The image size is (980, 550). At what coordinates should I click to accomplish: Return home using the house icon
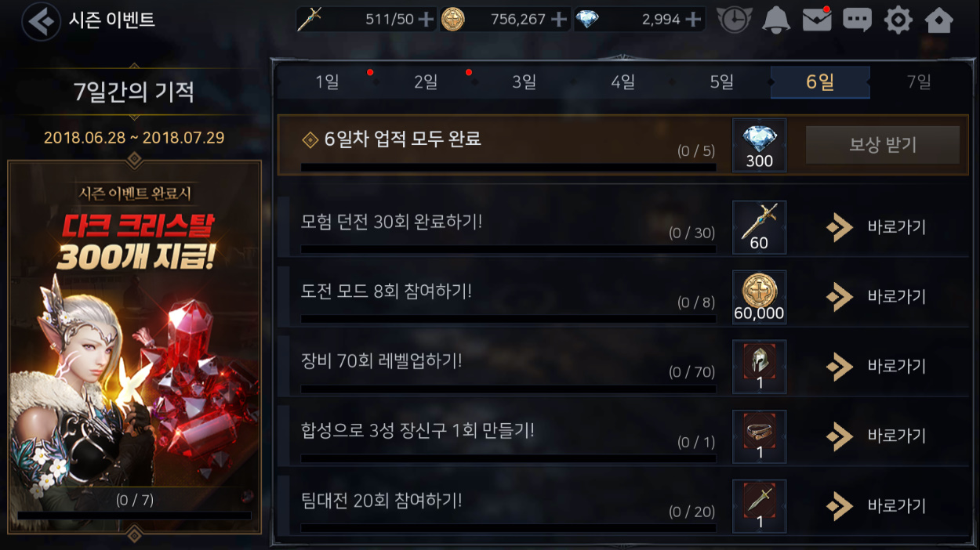pyautogui.click(x=939, y=20)
